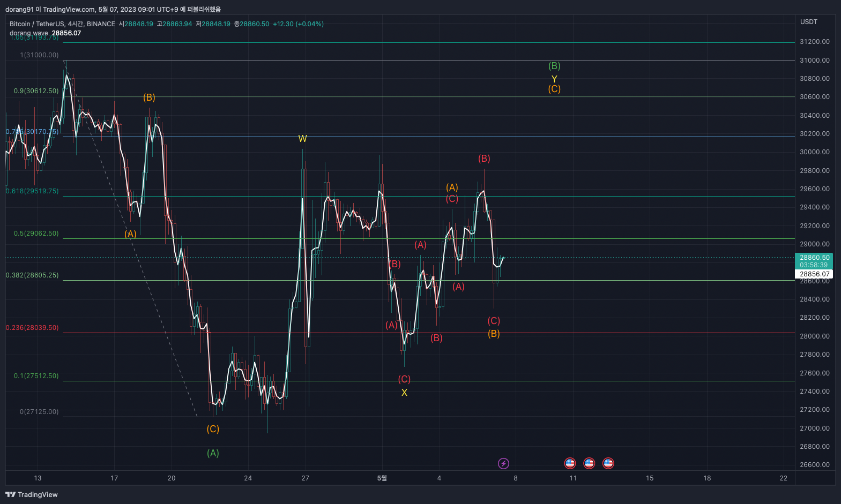Viewport: 841px width, 504px height.
Task: Click the yellow W wave label
Action: (x=302, y=139)
